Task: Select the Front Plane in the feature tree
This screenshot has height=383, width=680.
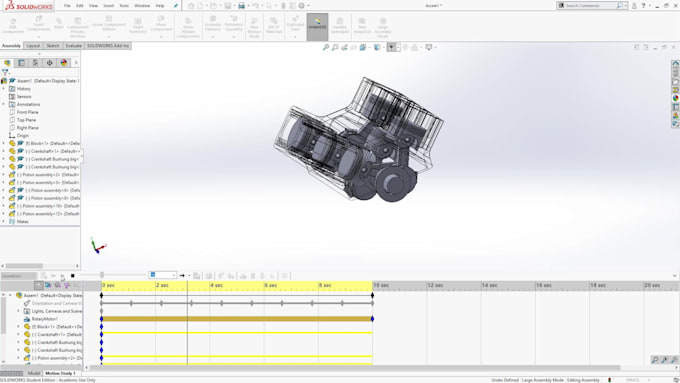Action: tap(27, 112)
